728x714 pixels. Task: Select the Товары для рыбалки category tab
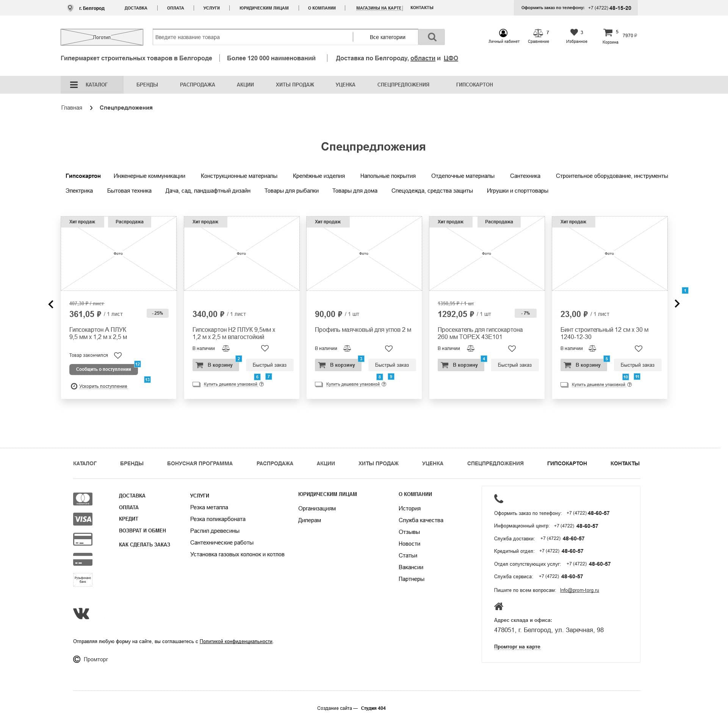click(x=291, y=191)
